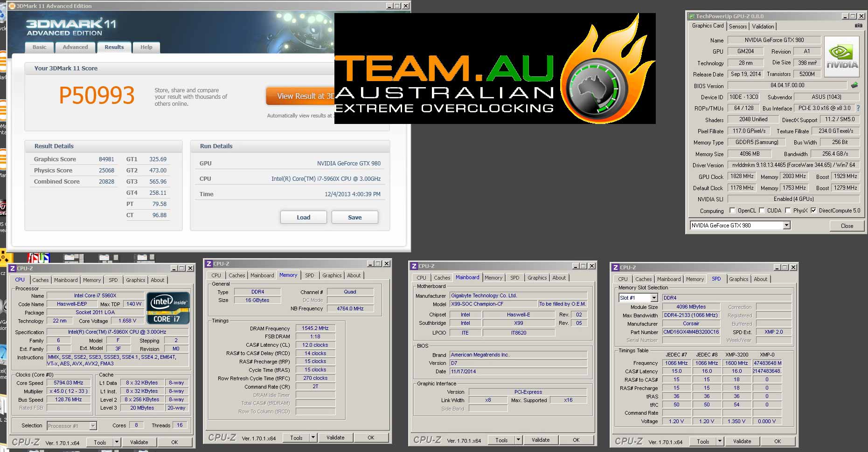Click the Save button in Run Details
Viewport: 868px width, 452px height.
point(354,217)
